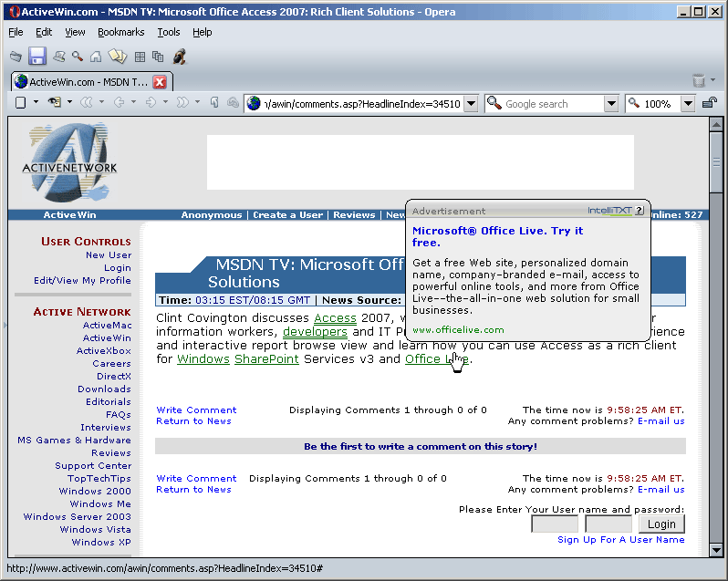Click the Find magnifier icon in the main toolbar
Image resolution: width=728 pixels, height=581 pixels.
point(77,57)
